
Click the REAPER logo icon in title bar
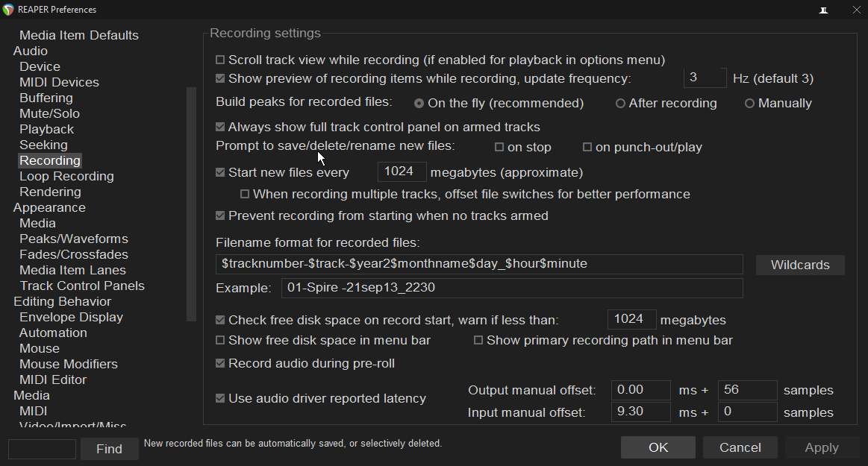click(8, 10)
